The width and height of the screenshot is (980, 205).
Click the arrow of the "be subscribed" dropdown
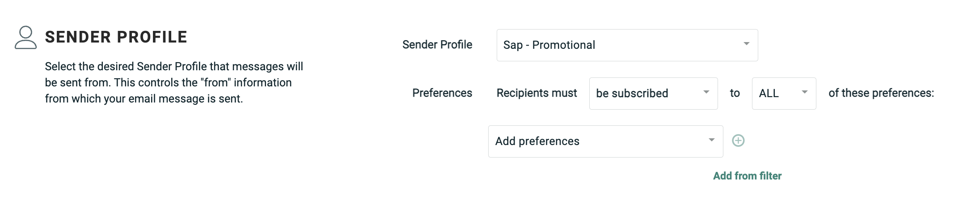click(x=706, y=92)
